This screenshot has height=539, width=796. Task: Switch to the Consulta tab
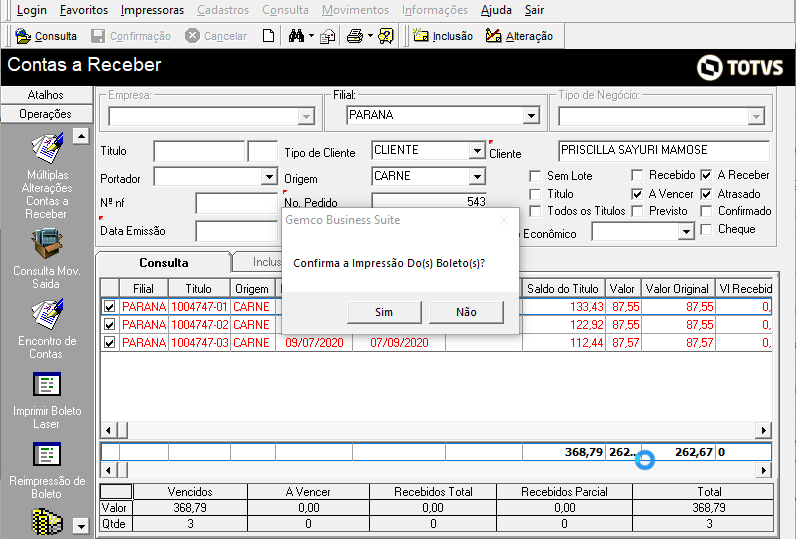point(163,262)
